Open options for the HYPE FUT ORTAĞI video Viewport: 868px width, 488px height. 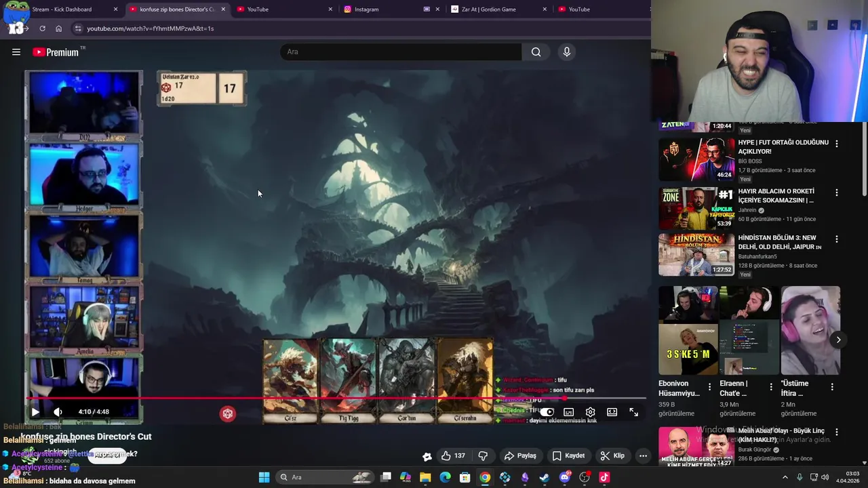point(836,144)
